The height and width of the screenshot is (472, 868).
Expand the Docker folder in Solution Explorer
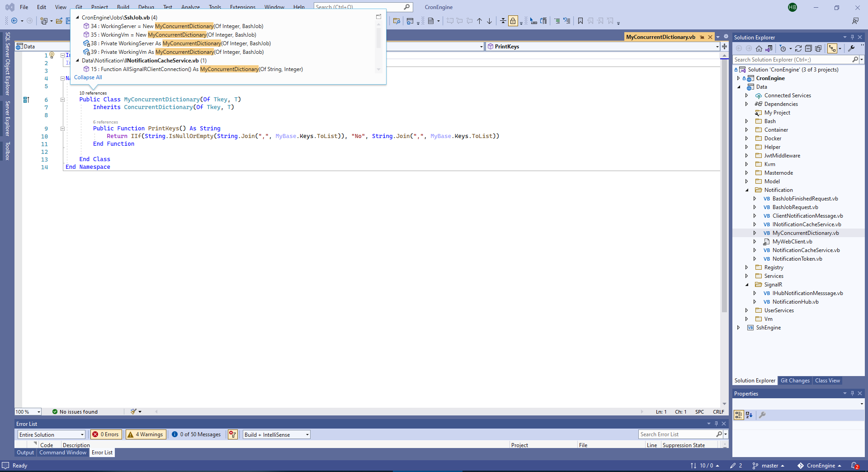coord(746,138)
